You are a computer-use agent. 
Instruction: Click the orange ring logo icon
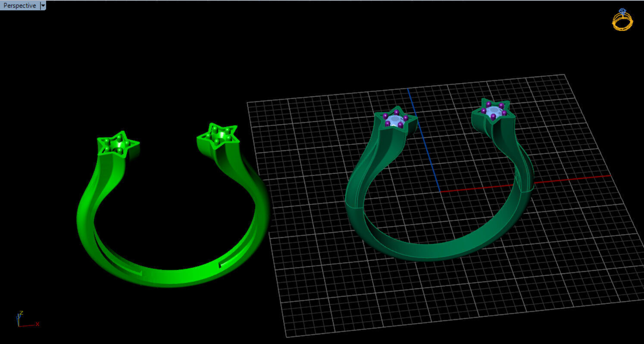click(x=622, y=19)
